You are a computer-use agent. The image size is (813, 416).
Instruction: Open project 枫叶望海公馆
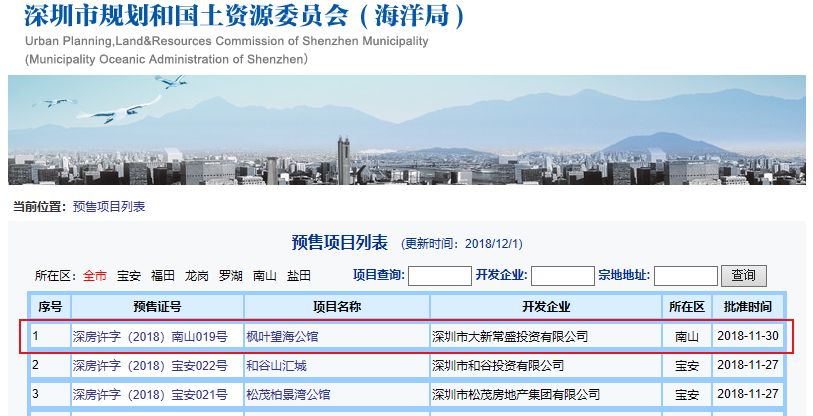[282, 337]
